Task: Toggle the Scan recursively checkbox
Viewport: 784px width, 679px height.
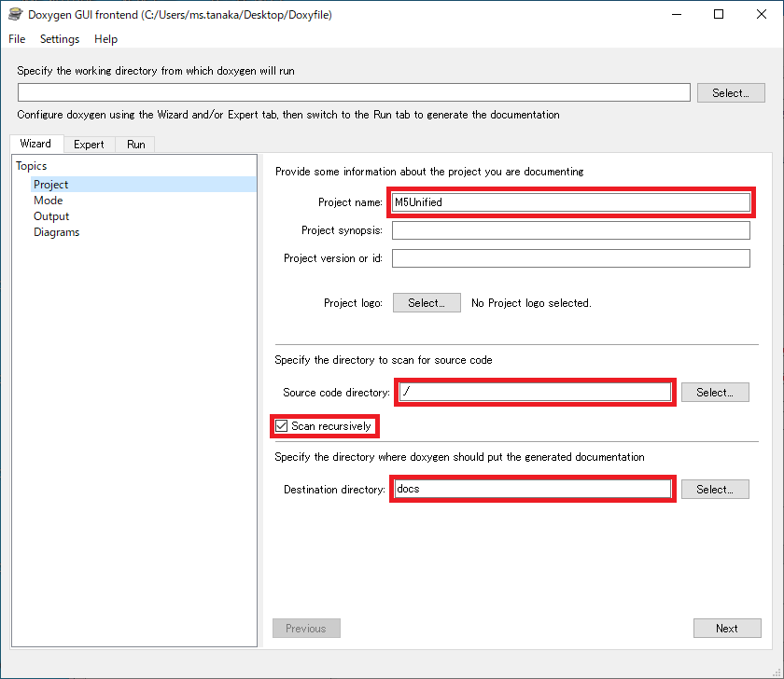Action: point(282,426)
